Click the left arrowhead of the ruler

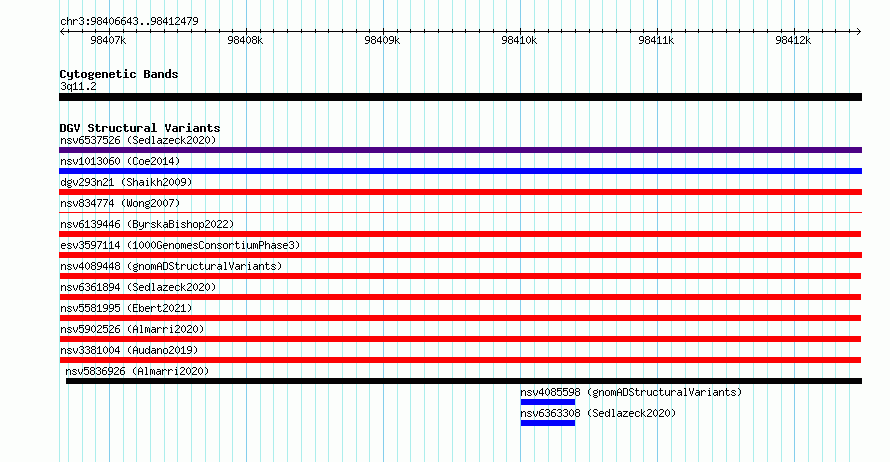62,32
